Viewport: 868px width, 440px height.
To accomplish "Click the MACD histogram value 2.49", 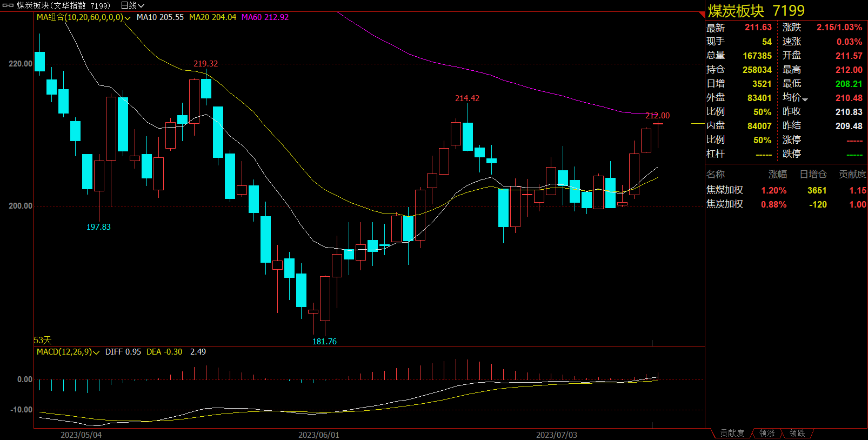I will click(198, 352).
